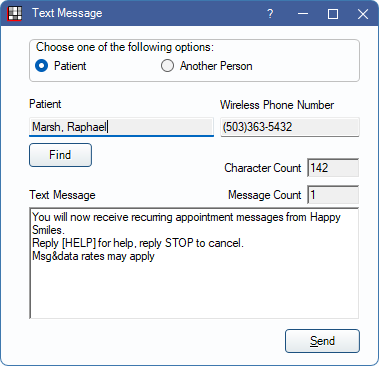Click the Message Count box showing 1
379x366 pixels.
click(333, 195)
